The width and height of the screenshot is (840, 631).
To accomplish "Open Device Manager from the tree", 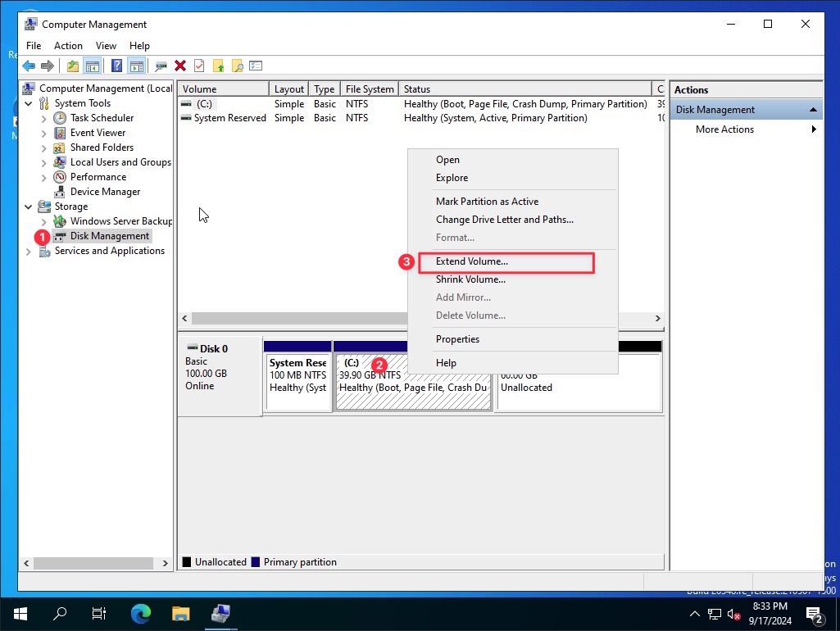I will 105,191.
